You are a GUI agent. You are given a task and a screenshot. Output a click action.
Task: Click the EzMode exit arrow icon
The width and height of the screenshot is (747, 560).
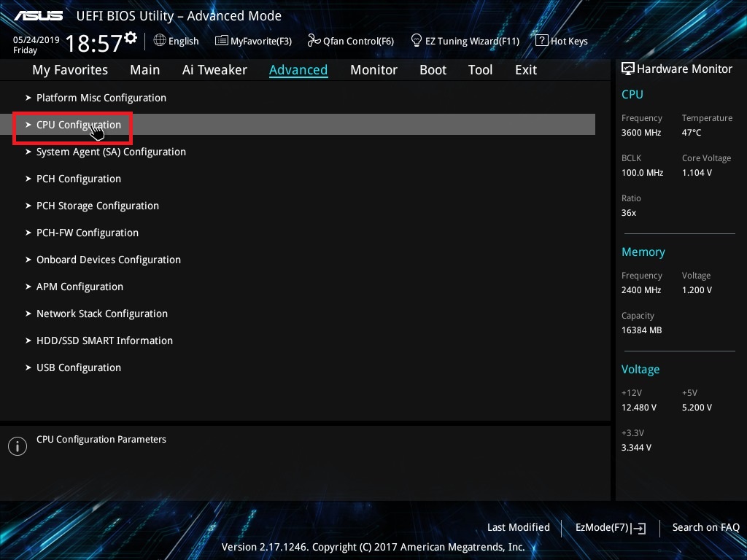click(x=639, y=528)
